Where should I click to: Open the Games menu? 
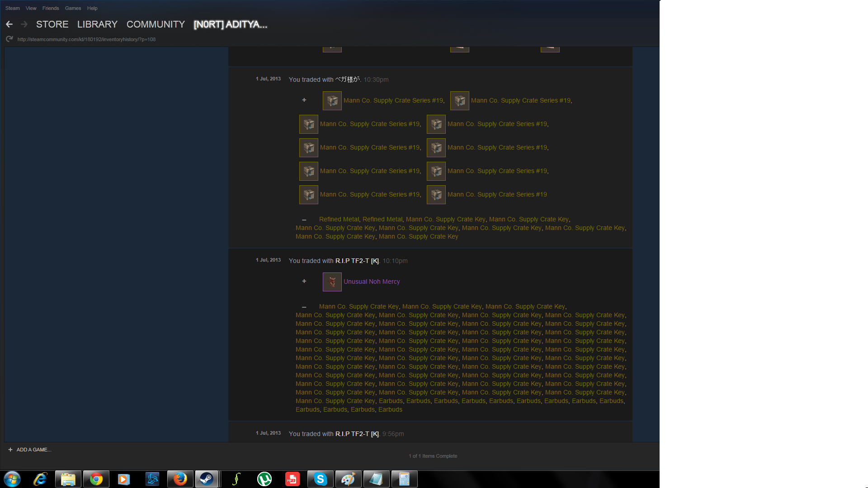(x=73, y=8)
